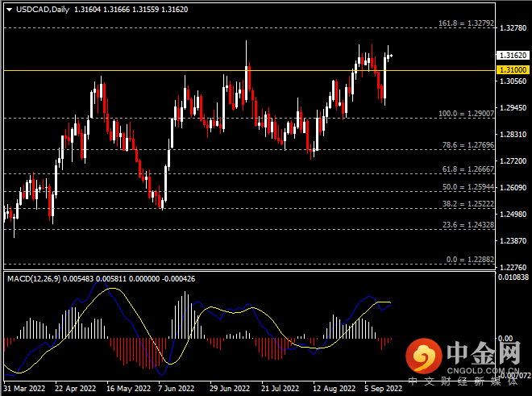532x396 pixels.
Task: Click the yellow 1.31000 price level label
Action: (x=513, y=70)
